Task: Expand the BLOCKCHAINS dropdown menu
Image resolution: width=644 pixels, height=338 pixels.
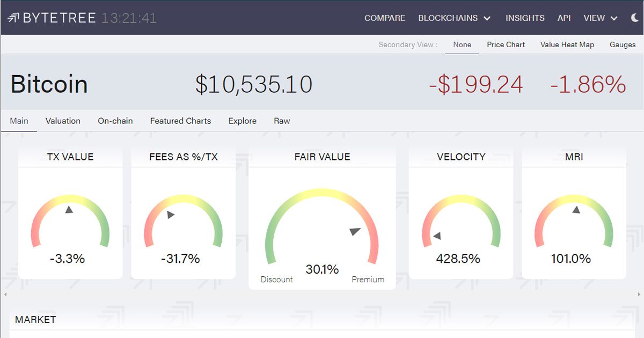Action: point(455,18)
